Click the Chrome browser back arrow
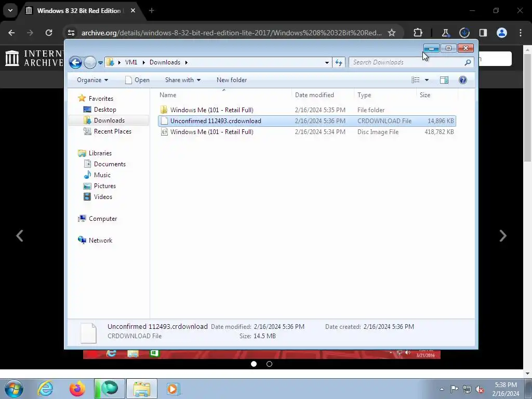532x399 pixels. point(11,33)
